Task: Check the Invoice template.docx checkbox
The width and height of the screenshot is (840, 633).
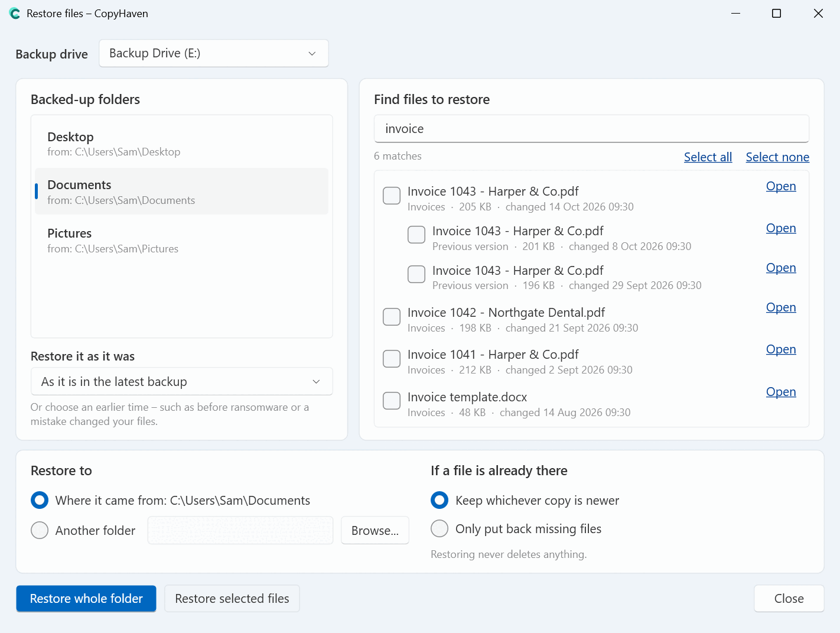Action: [x=392, y=401]
